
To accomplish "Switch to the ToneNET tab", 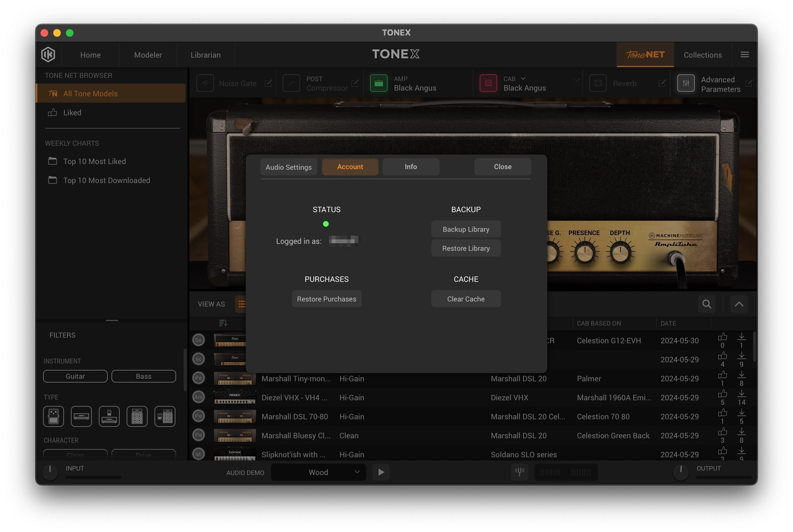I will click(x=645, y=54).
